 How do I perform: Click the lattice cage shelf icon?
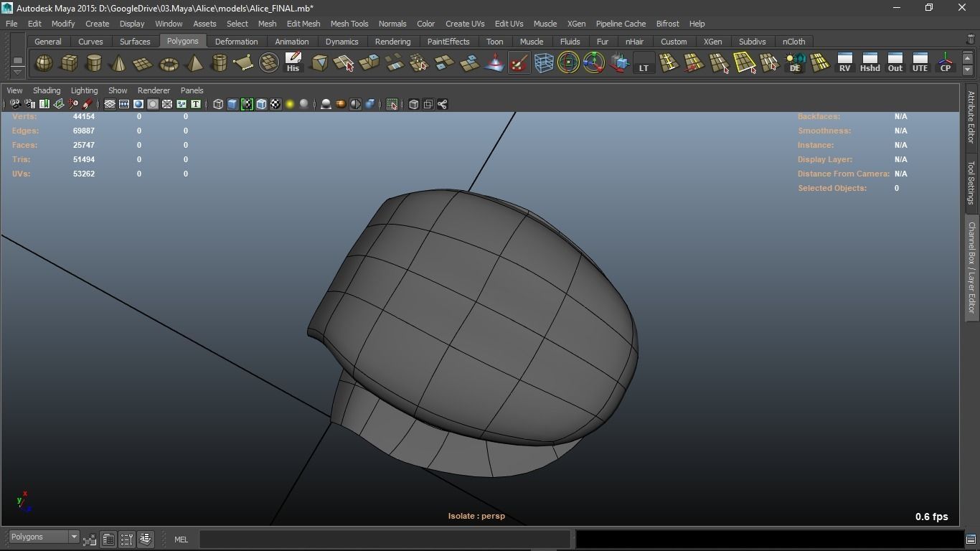click(544, 63)
